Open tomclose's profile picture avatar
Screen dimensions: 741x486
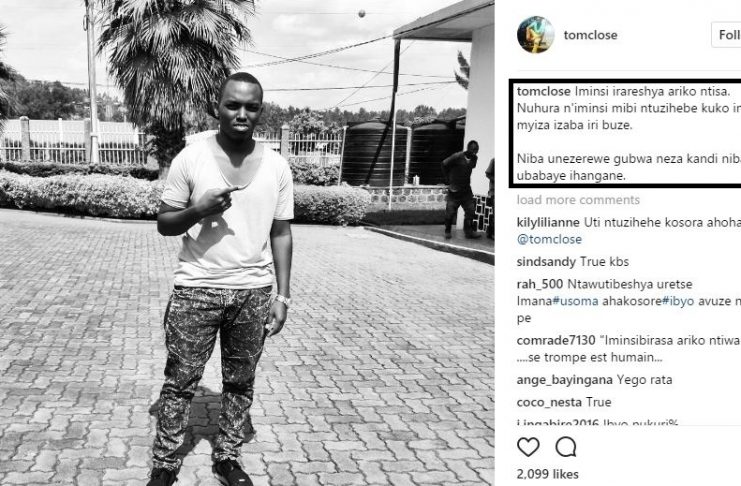[535, 35]
